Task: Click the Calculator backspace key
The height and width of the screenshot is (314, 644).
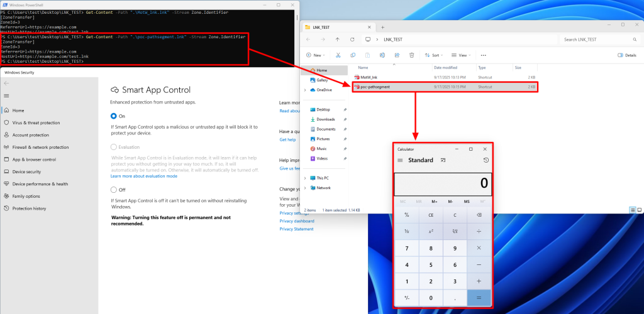Action: (x=479, y=215)
